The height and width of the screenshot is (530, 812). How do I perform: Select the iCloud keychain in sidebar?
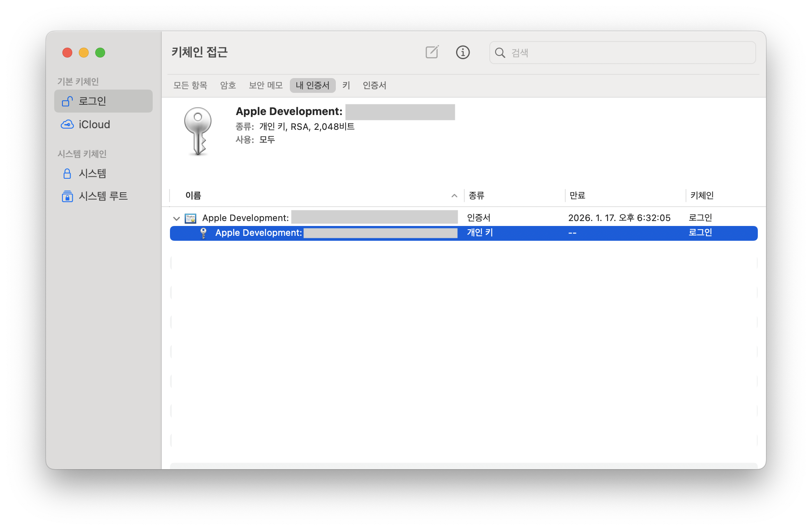pyautogui.click(x=94, y=124)
